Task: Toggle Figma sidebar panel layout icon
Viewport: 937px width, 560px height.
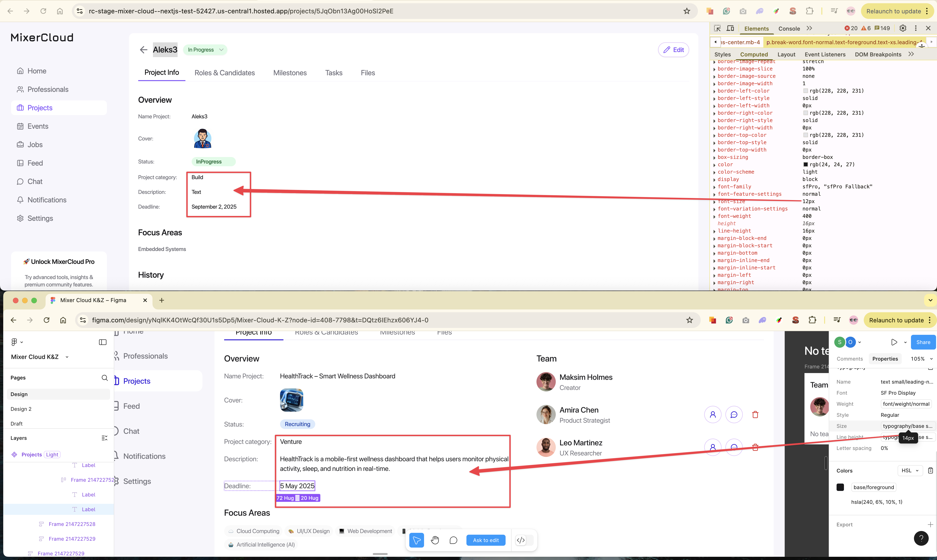Action: [x=103, y=342]
